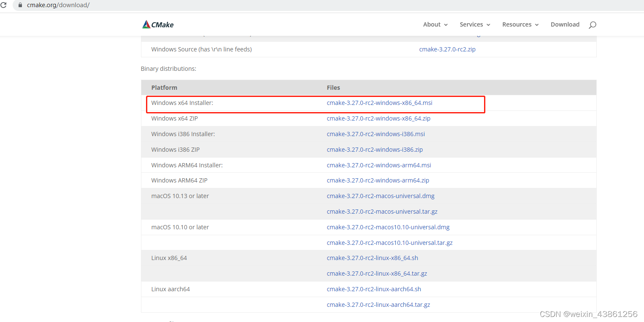Click the 'Windows ARM64 Installer:' text

(187, 165)
